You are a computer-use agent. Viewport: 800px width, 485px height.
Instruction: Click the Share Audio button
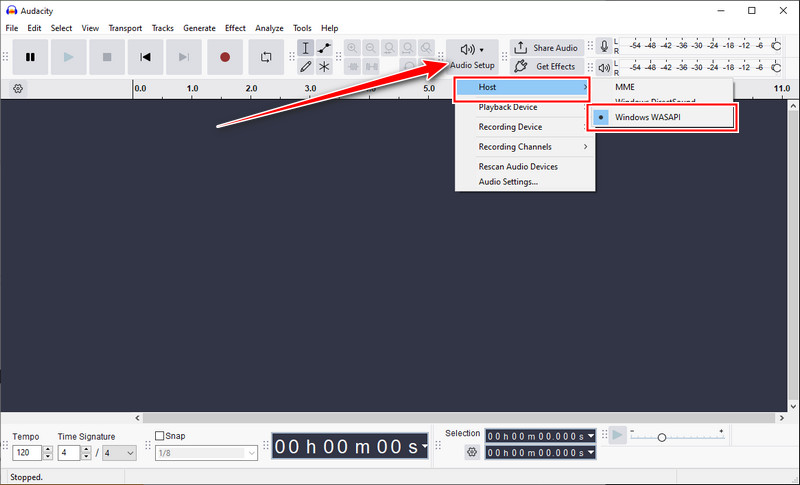coord(546,48)
